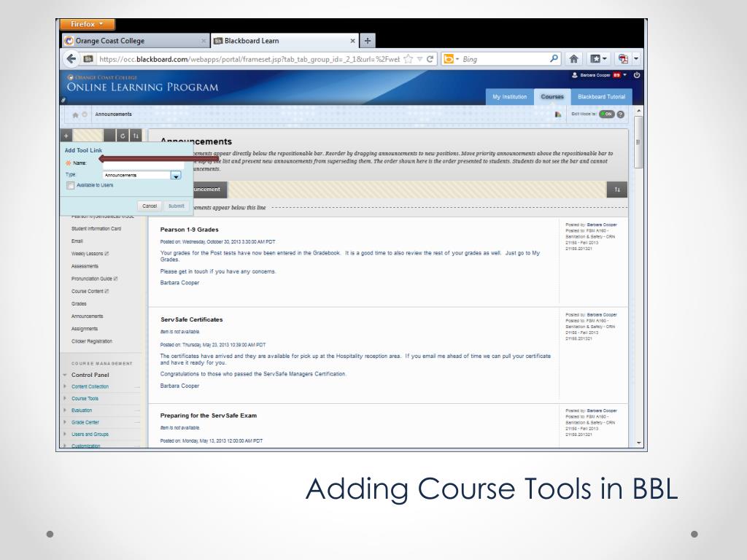Click the ServSafe Certificates announcement title
The height and width of the screenshot is (560, 747).
pyautogui.click(x=192, y=319)
